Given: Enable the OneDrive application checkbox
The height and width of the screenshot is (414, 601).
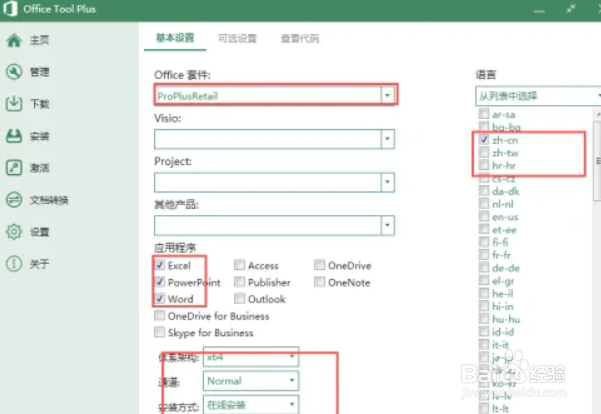Looking at the screenshot, I should click(319, 265).
